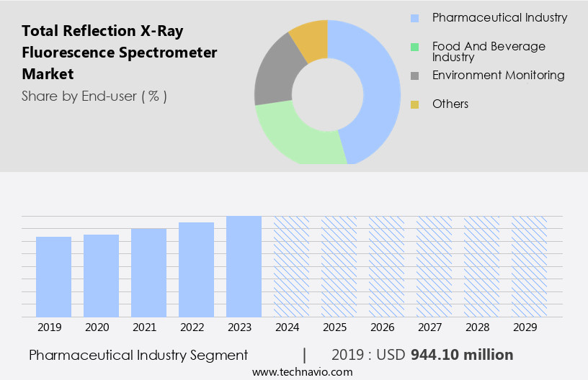The image size is (588, 380).
Task: Click the Environment Monitoring gray legend swatch
Action: coord(414,76)
